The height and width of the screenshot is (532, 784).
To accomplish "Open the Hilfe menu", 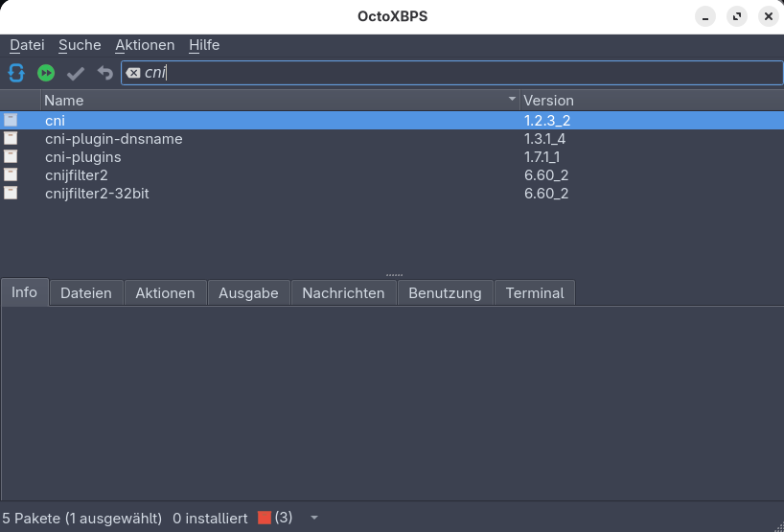I will pyautogui.click(x=204, y=45).
